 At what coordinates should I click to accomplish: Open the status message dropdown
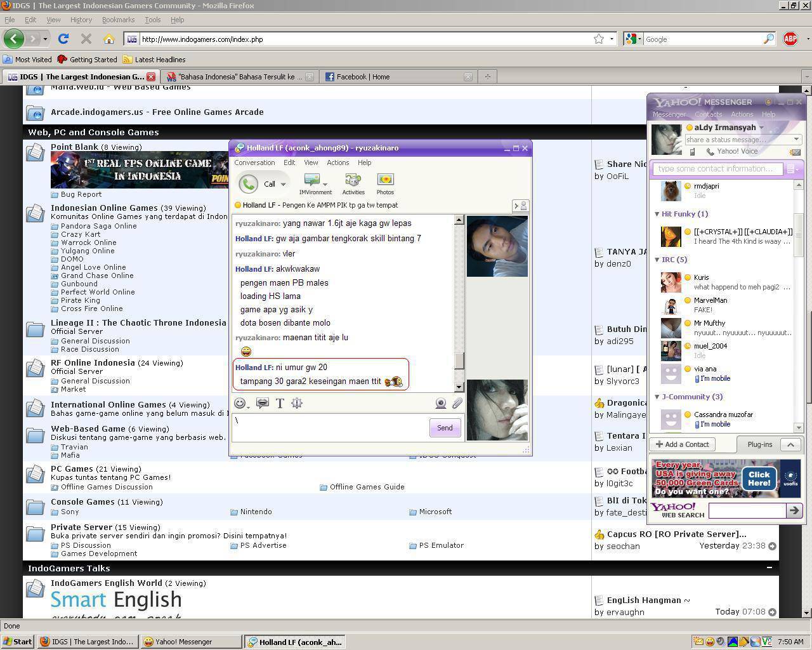point(796,140)
